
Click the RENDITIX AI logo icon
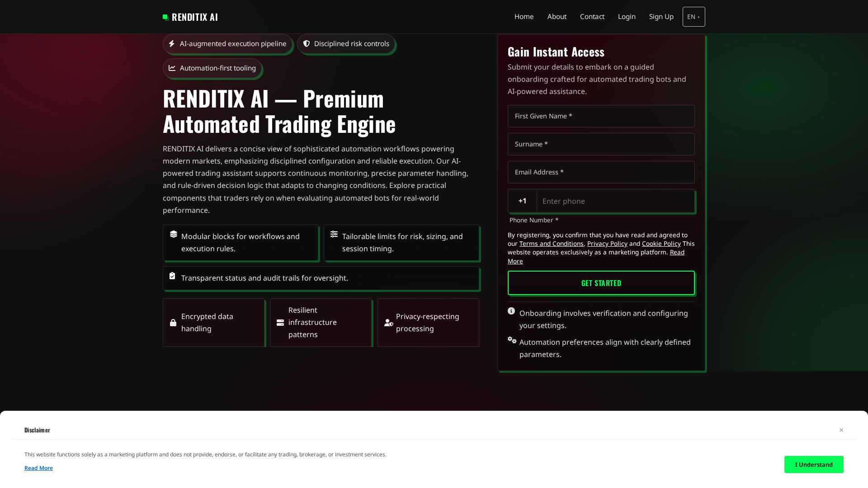click(165, 17)
